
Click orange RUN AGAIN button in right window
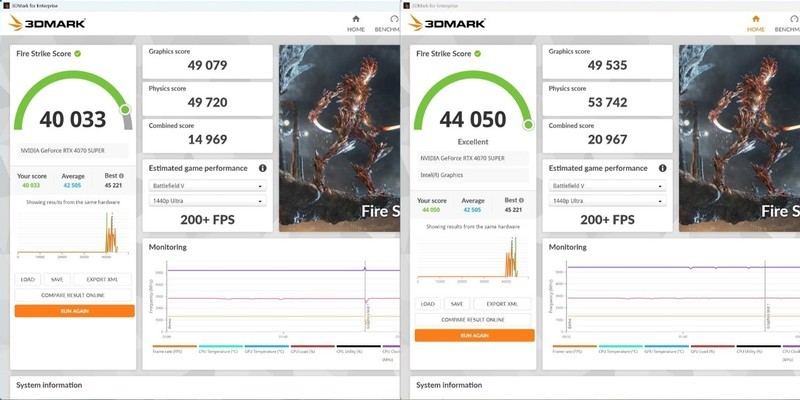pos(474,335)
